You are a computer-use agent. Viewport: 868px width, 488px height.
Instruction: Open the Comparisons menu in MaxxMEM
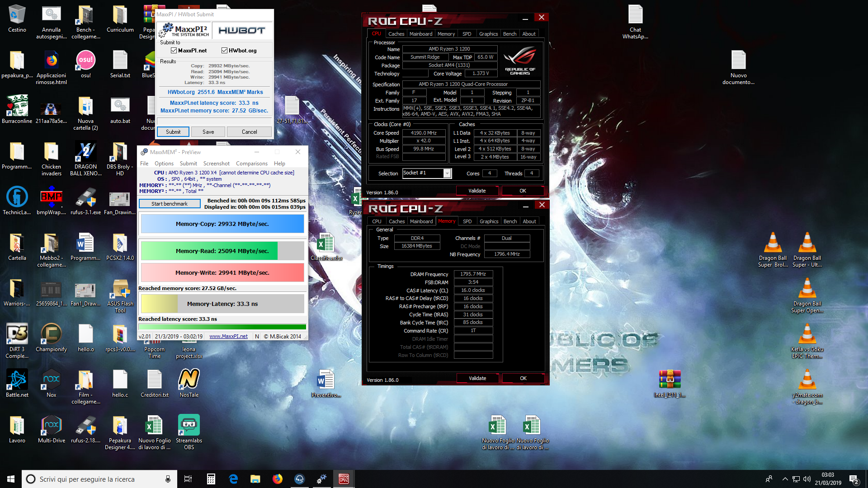[252, 164]
